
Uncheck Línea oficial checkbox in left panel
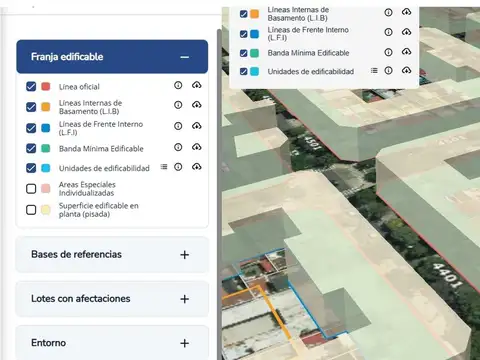(x=31, y=87)
